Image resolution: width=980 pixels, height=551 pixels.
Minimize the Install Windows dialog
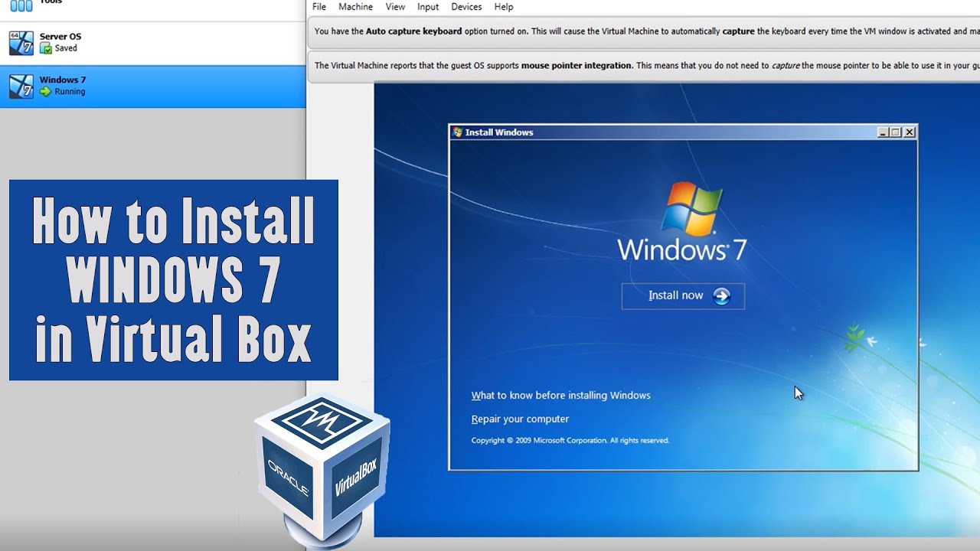(884, 132)
